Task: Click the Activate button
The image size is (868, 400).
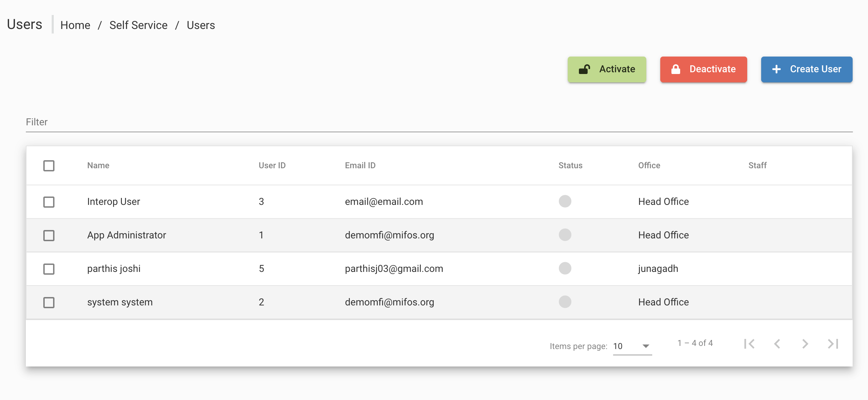Action: 607,69
